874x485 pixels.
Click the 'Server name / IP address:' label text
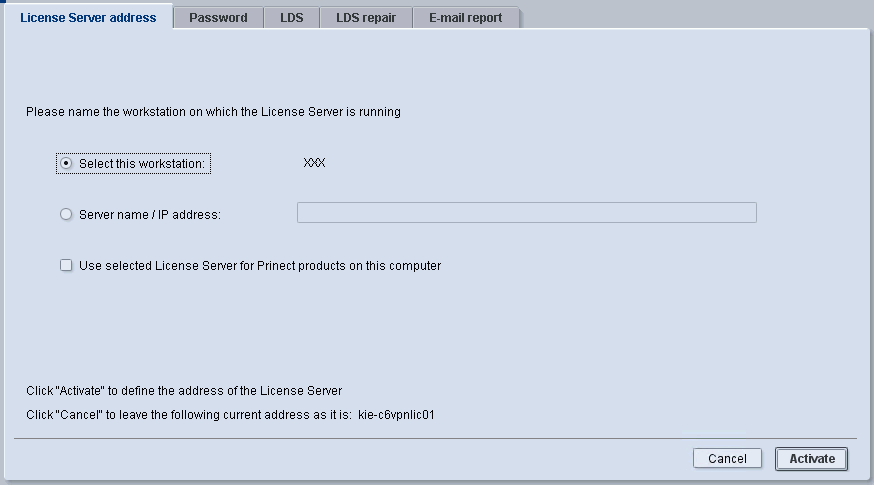[x=149, y=214]
